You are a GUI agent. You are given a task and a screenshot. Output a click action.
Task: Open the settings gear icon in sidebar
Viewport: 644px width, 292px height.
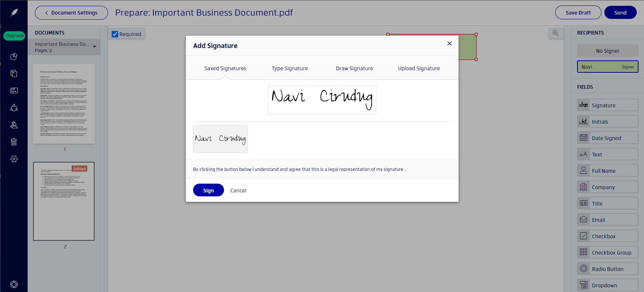14,159
